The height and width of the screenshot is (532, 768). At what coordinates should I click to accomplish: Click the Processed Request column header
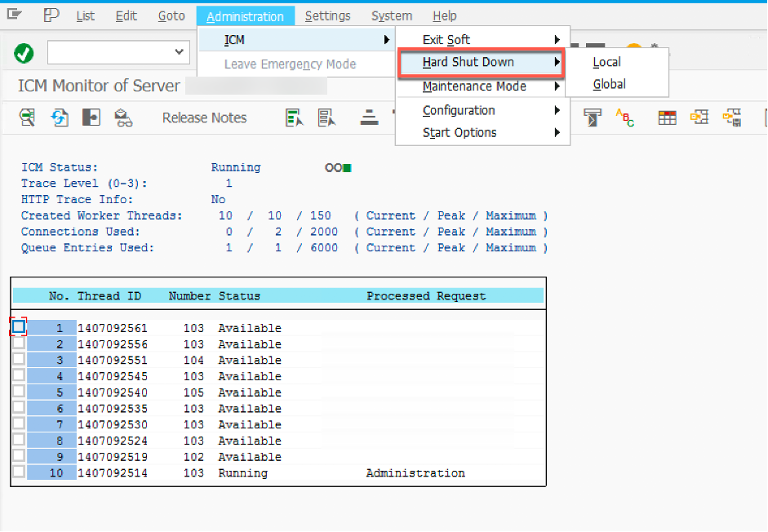[x=426, y=296]
